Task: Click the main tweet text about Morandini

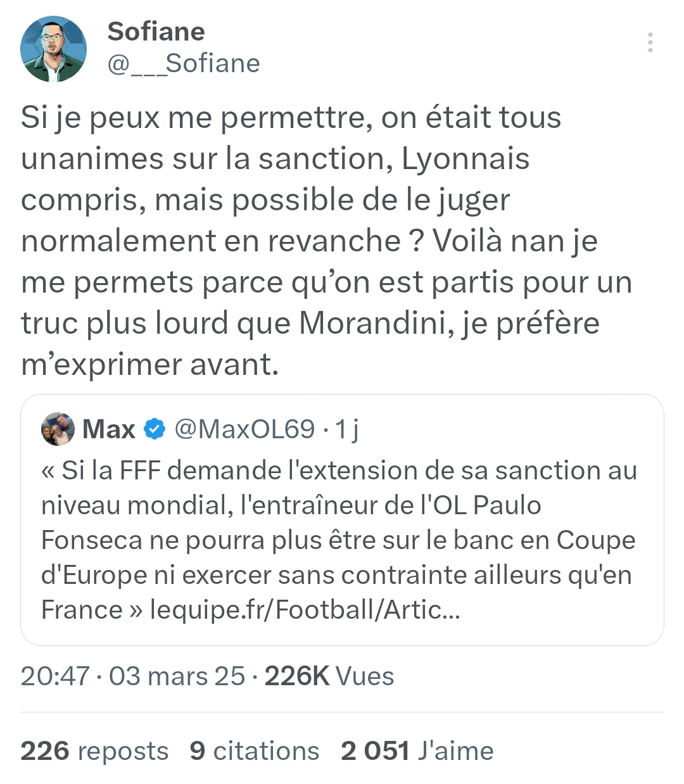Action: point(327,241)
